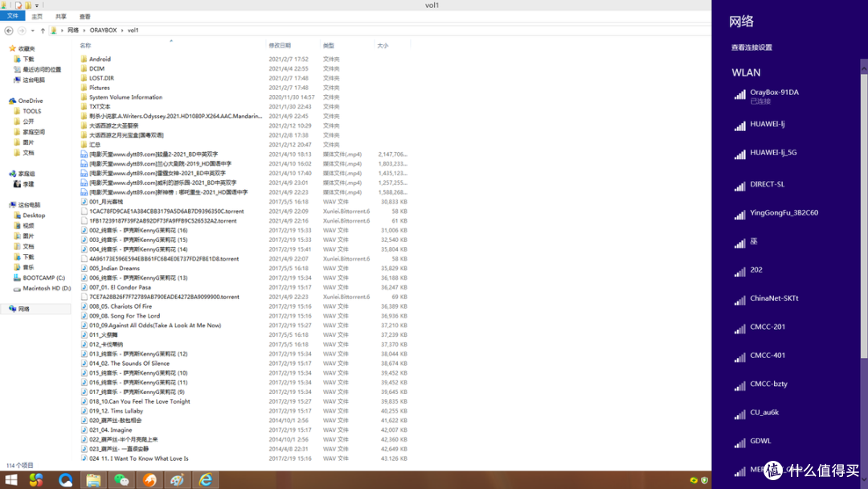Select 005_Indian Dreams WAV file

tap(115, 269)
